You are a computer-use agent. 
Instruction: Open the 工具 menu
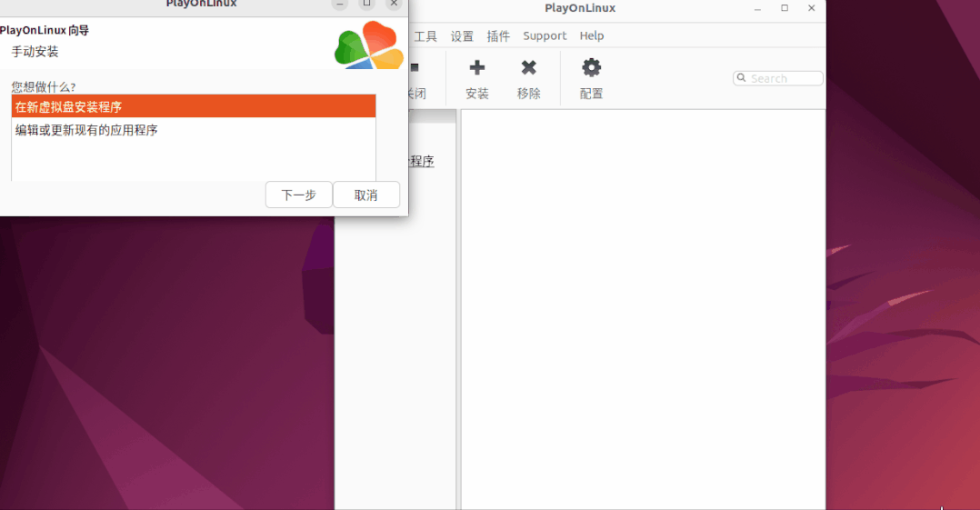click(x=425, y=36)
